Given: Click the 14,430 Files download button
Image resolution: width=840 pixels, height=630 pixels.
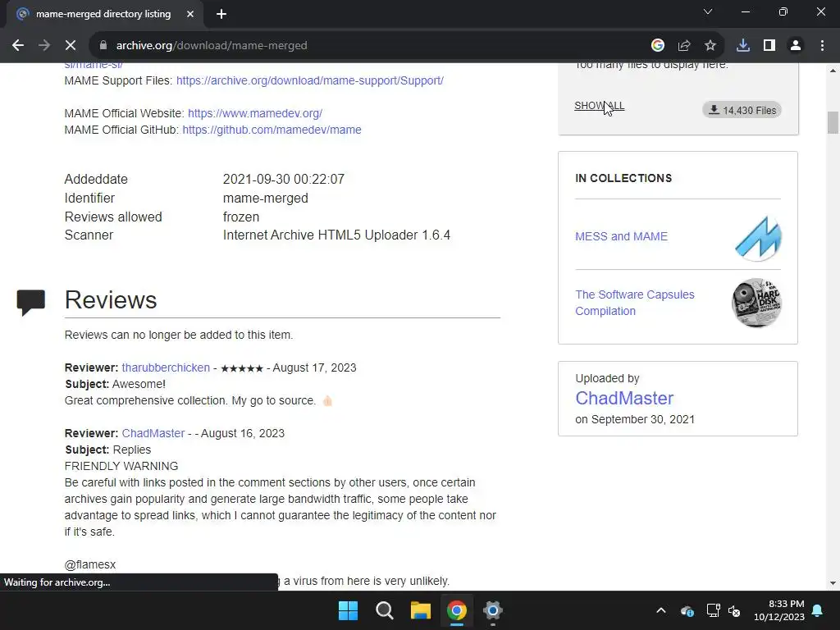Looking at the screenshot, I should click(742, 110).
